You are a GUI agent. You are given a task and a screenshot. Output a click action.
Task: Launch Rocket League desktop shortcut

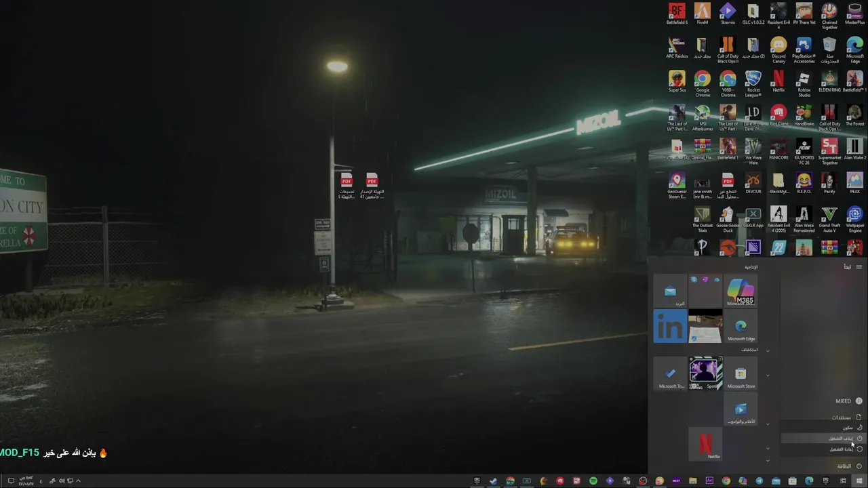[753, 84]
